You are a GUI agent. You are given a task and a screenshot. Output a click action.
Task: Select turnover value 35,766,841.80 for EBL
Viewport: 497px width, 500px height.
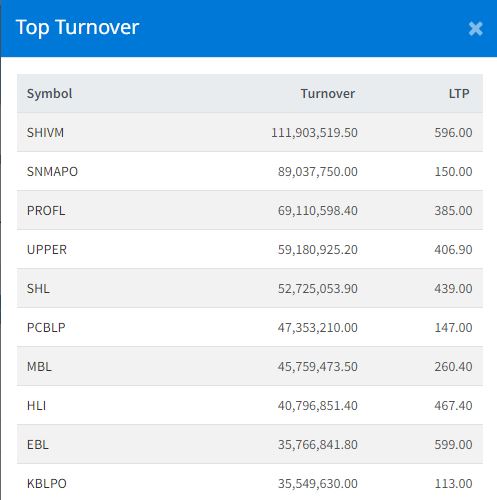point(318,445)
